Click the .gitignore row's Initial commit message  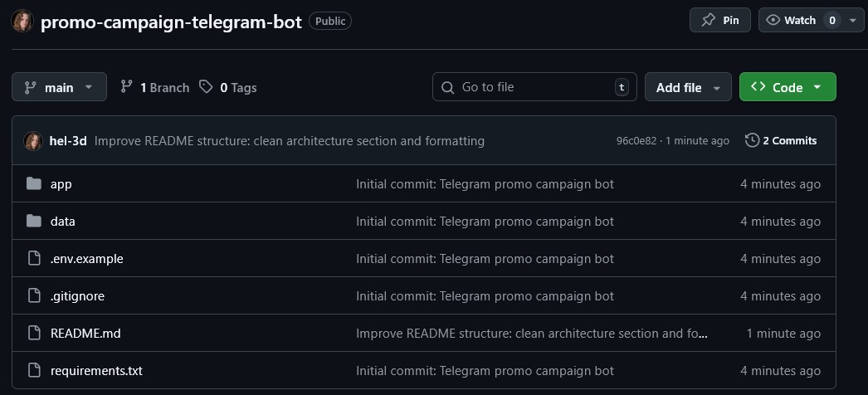pos(485,296)
